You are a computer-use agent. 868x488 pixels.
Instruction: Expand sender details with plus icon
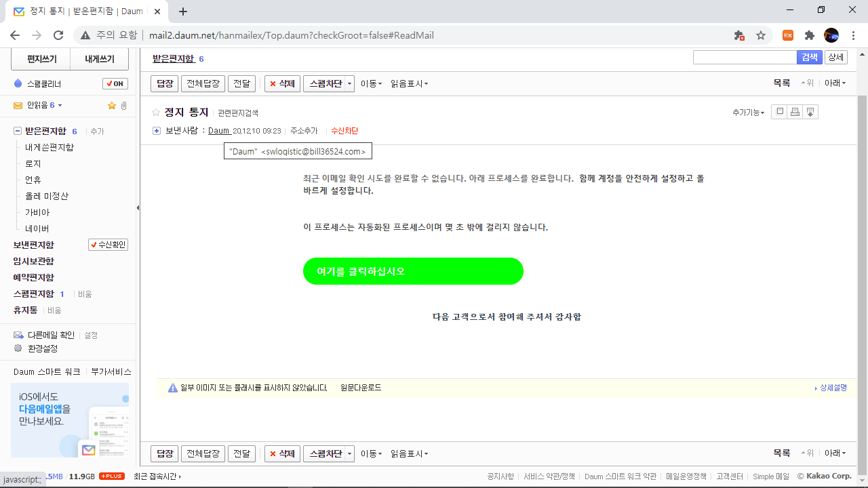click(x=157, y=131)
